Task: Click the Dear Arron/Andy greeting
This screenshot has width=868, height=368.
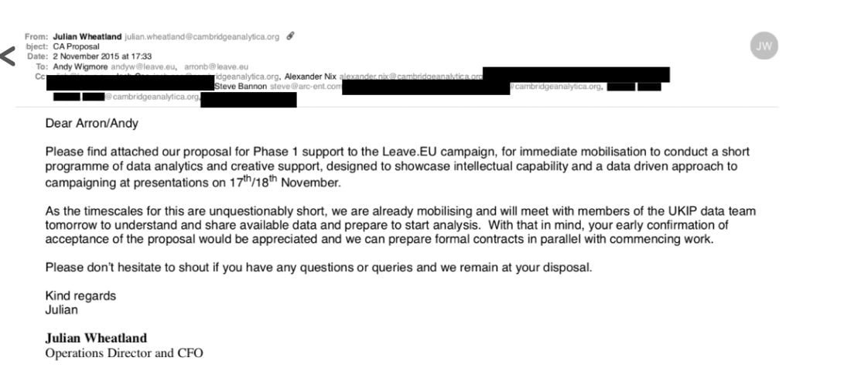Action: tap(92, 124)
